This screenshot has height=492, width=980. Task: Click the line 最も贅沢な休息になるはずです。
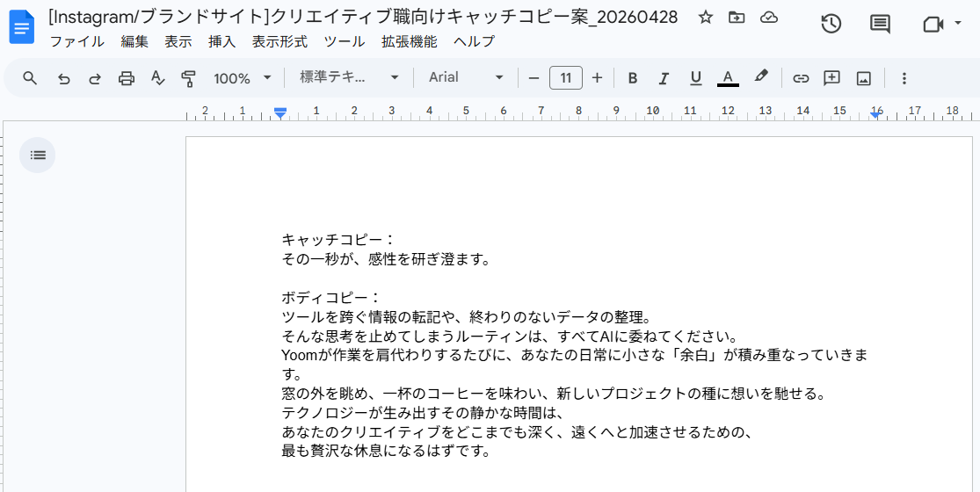coord(385,451)
